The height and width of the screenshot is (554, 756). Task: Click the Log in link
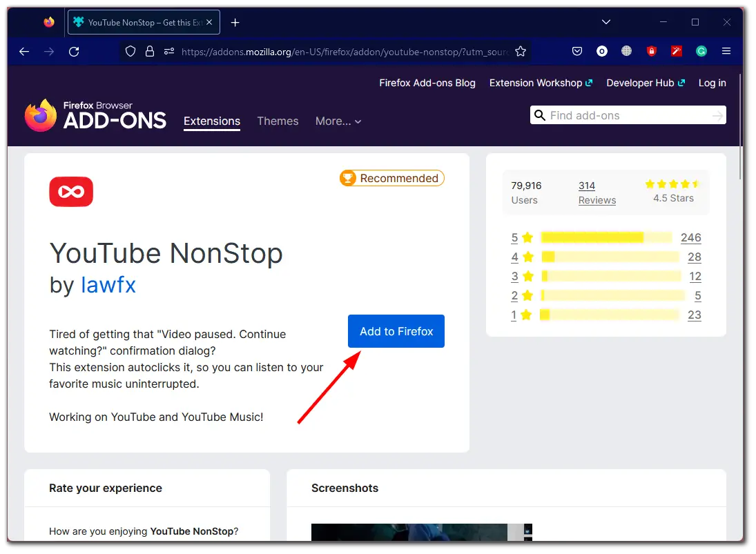coord(712,83)
